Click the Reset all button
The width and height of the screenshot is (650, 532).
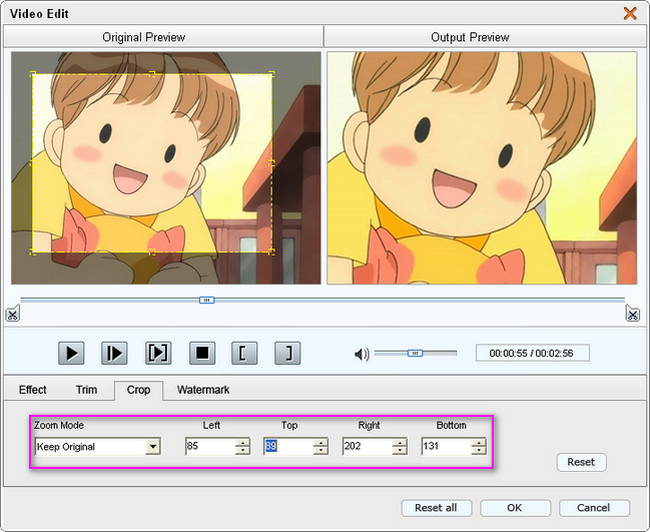point(436,508)
